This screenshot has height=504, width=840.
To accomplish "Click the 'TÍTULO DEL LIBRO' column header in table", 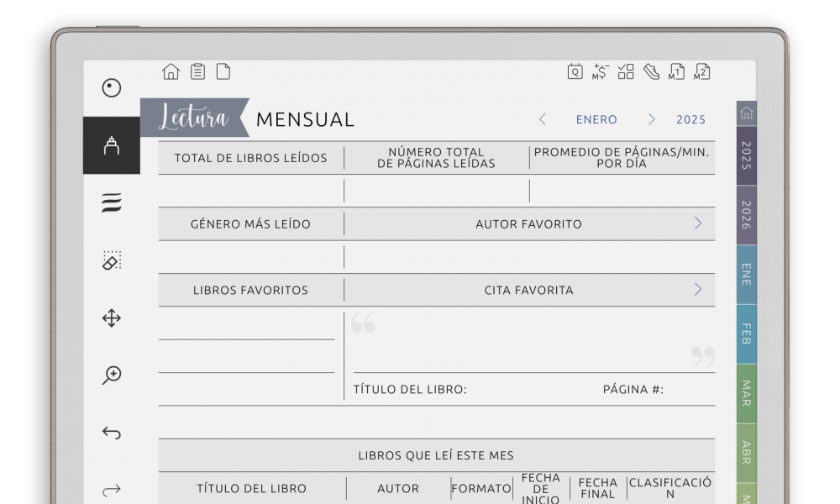I will point(251,489).
